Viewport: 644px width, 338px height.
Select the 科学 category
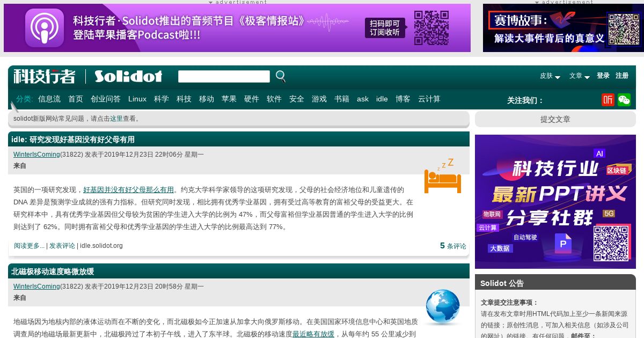click(x=162, y=99)
